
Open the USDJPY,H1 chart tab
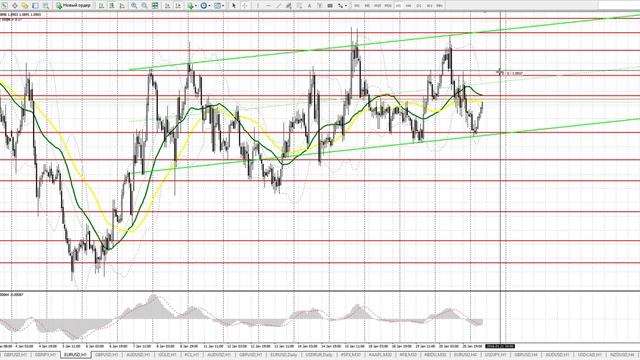coord(496,355)
